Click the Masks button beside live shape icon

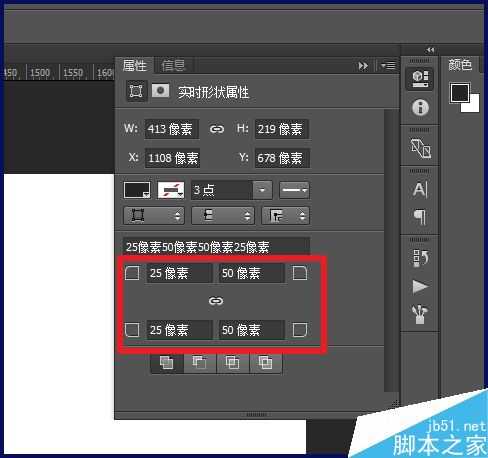[x=161, y=90]
